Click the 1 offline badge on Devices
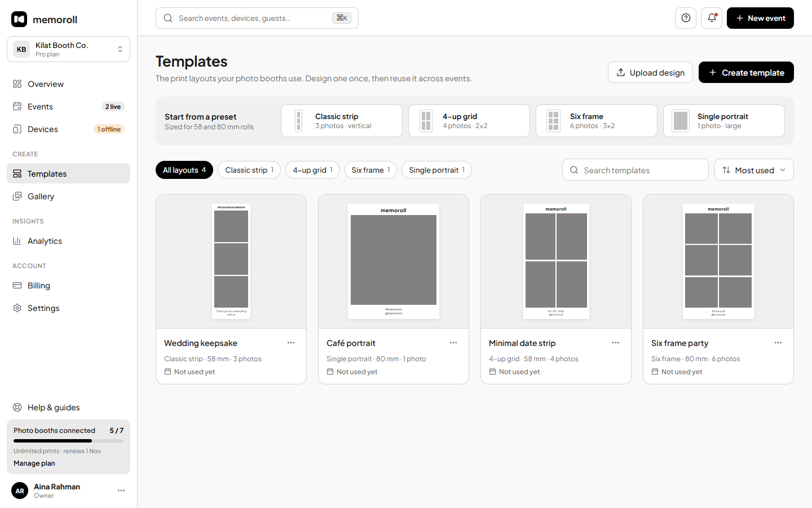The height and width of the screenshot is (508, 812). (109, 129)
